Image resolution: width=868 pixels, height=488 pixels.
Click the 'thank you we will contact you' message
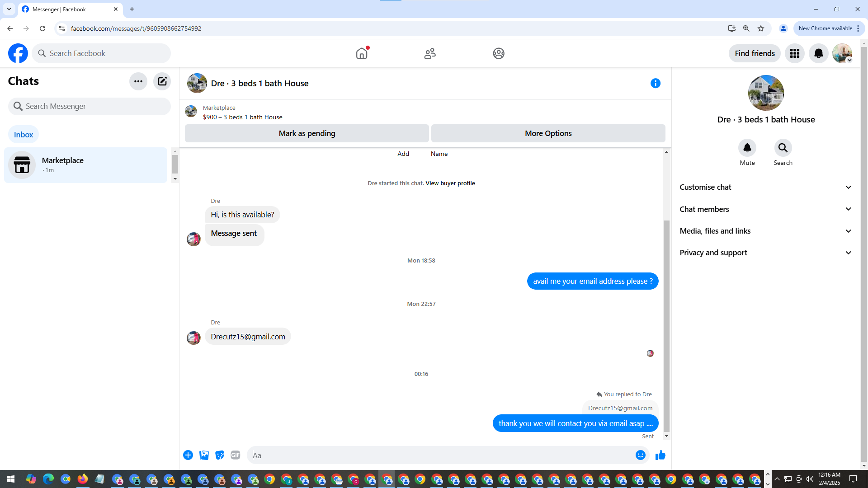(x=576, y=423)
